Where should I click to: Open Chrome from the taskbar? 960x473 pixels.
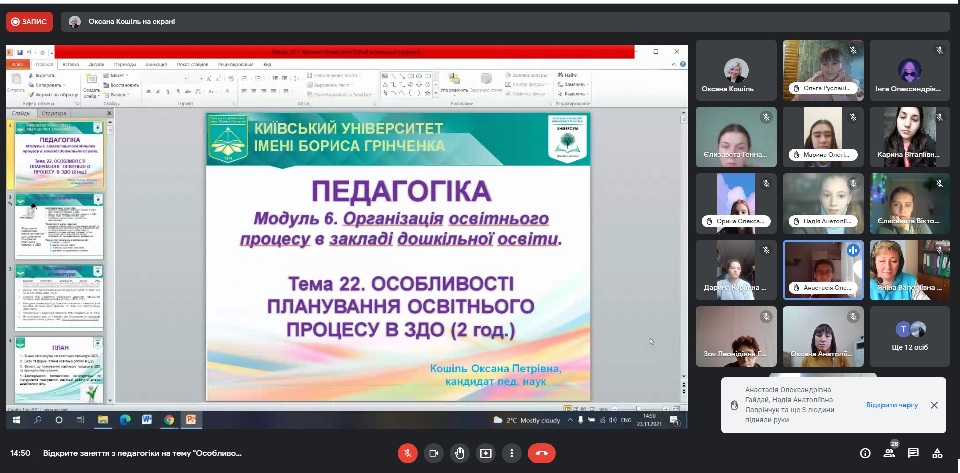pos(169,420)
